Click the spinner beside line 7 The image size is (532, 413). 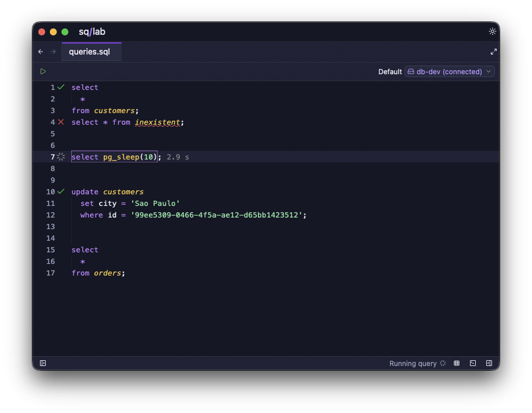61,157
